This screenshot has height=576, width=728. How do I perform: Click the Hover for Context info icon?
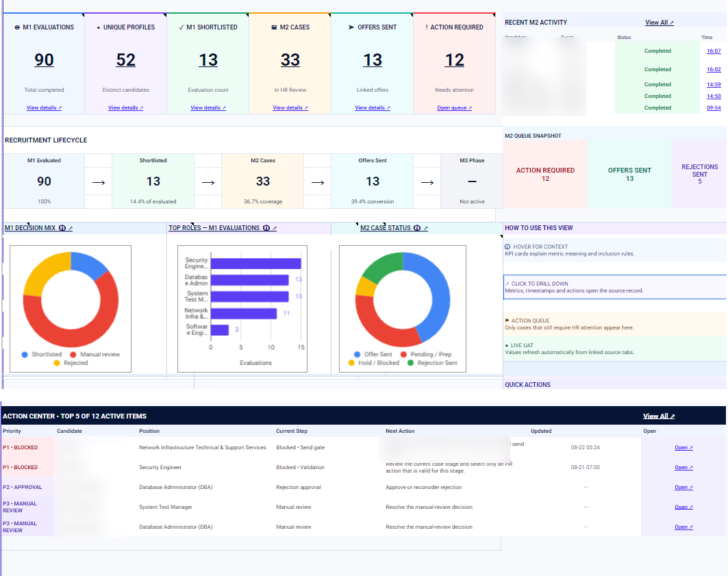tap(507, 247)
